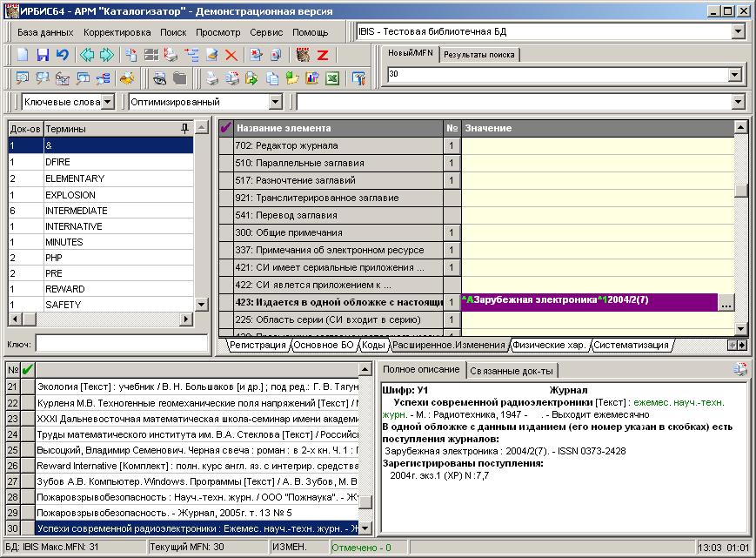Mark record 30 checkbox in the list

pos(28,528)
